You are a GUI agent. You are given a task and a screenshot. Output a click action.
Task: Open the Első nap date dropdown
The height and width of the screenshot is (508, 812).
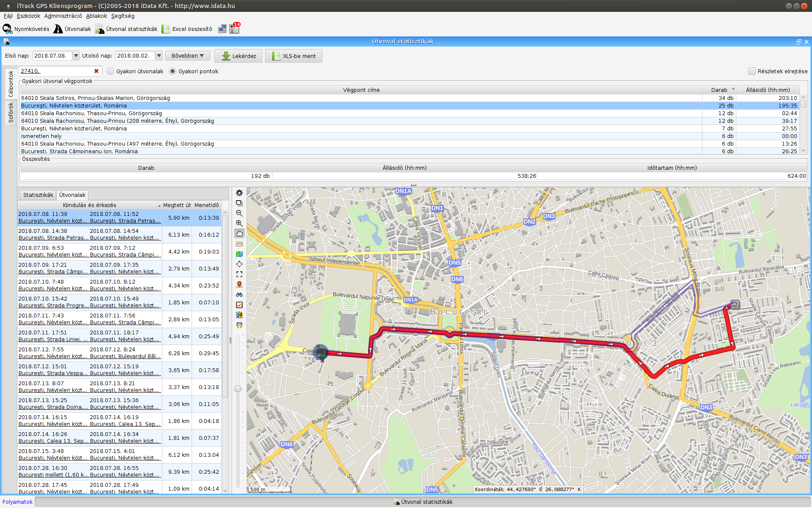[76, 55]
